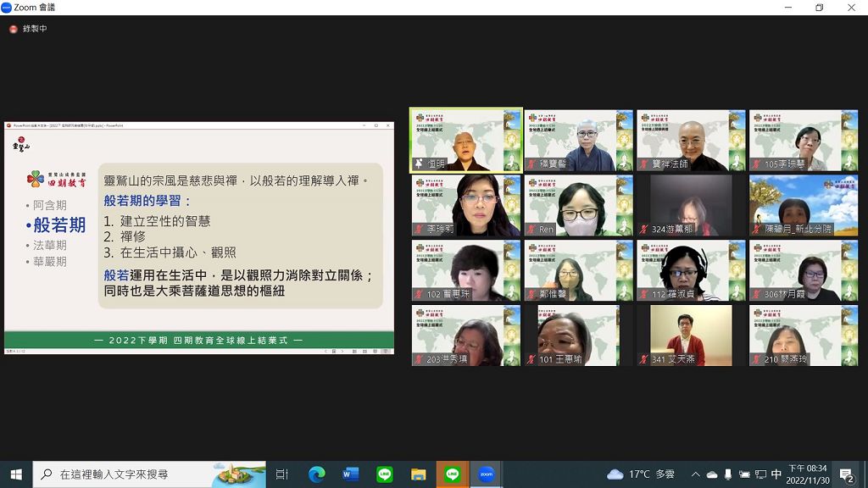
Task: Toggle the Chinese input mode indicator
Action: pos(776,474)
